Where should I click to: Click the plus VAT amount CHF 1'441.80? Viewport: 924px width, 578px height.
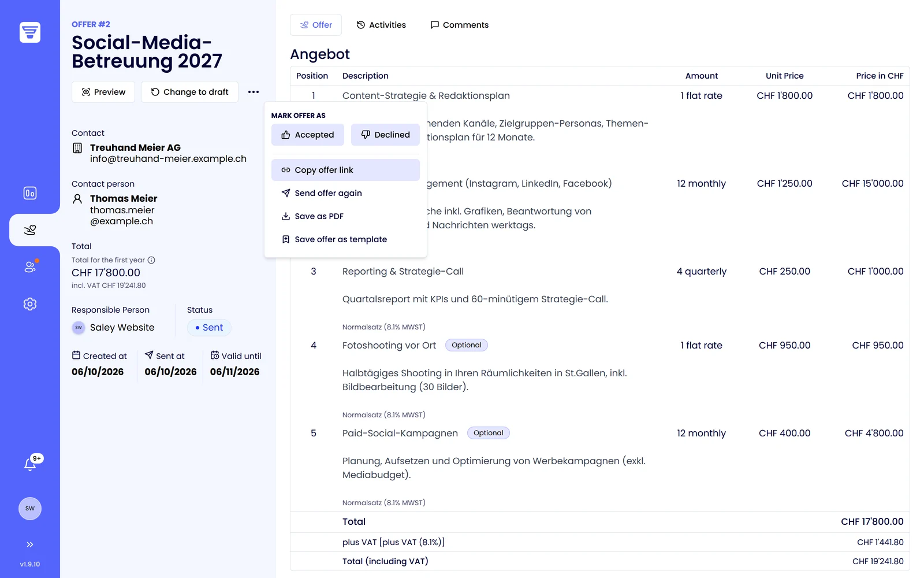880,542
